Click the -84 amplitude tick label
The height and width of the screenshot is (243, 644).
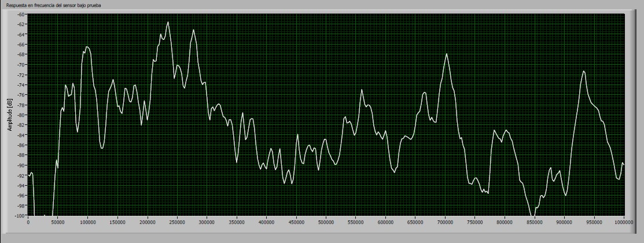pyautogui.click(x=22, y=135)
